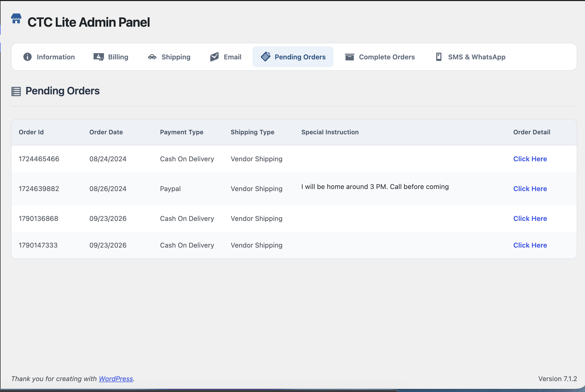Viewport: 585px width, 392px height.
Task: Open order detail for order 1724639882
Action: click(530, 189)
